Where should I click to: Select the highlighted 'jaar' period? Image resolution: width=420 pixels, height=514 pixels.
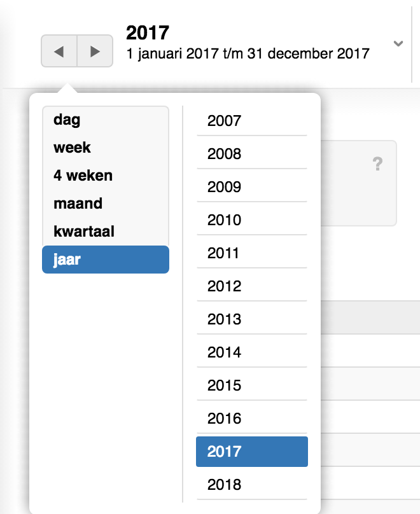click(x=105, y=260)
